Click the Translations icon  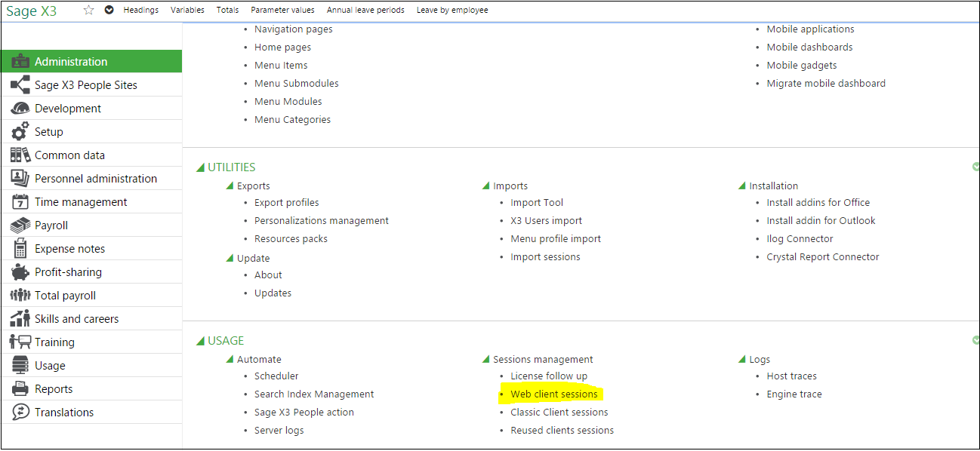20,413
